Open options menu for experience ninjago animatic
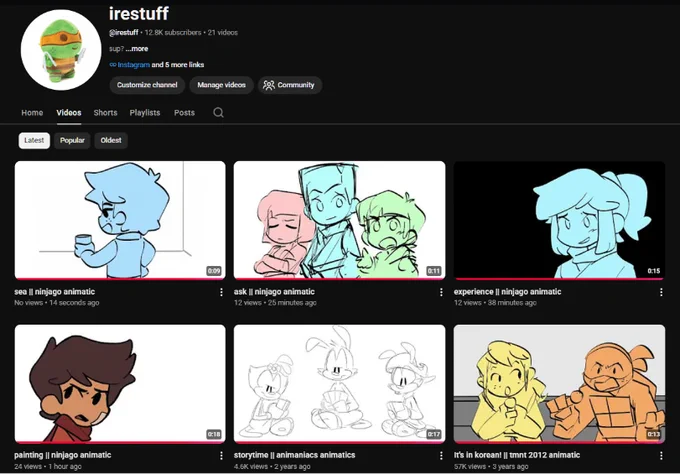680x474 pixels. tap(661, 293)
